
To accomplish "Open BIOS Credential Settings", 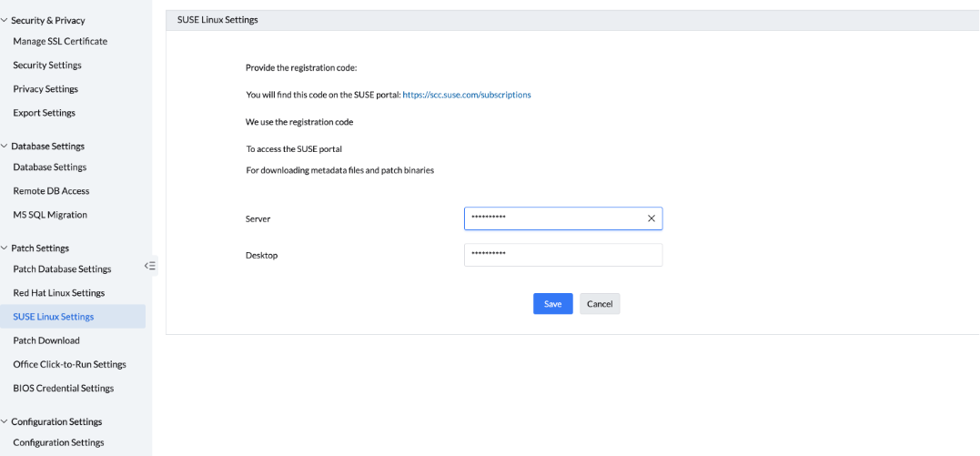I will (x=63, y=388).
